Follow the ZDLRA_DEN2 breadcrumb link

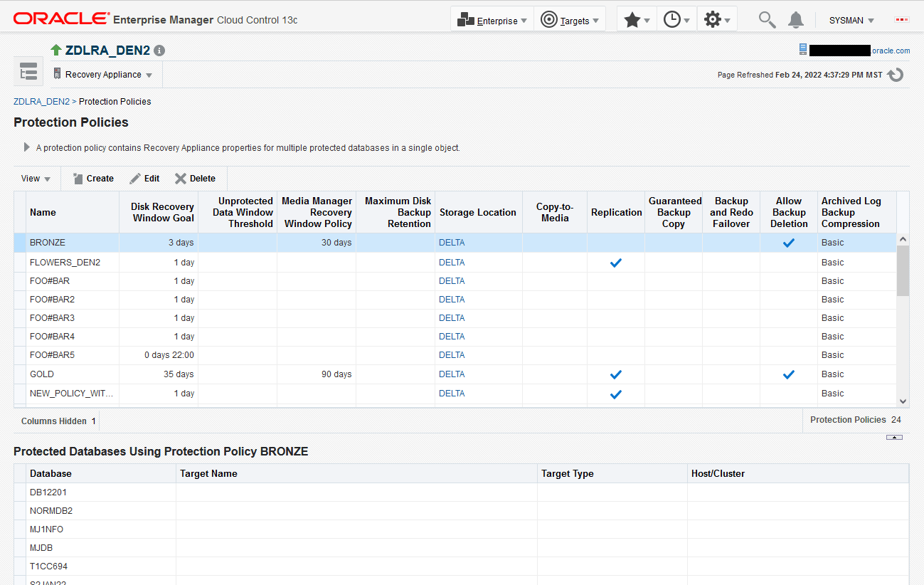pos(41,102)
